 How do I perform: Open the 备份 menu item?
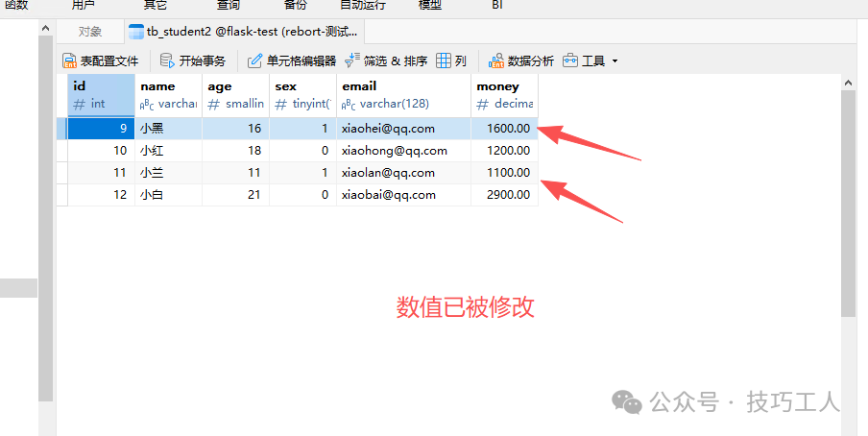click(295, 5)
